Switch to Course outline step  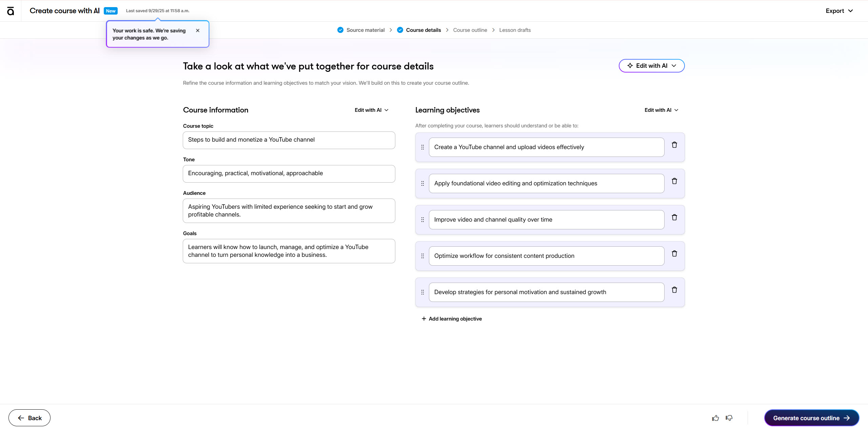[470, 30]
